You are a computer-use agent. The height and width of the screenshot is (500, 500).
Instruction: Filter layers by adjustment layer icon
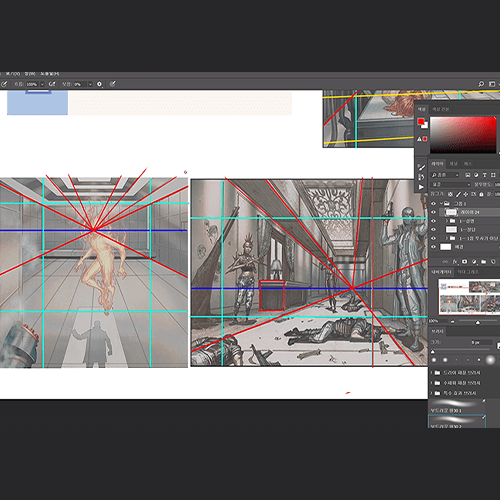point(476,175)
